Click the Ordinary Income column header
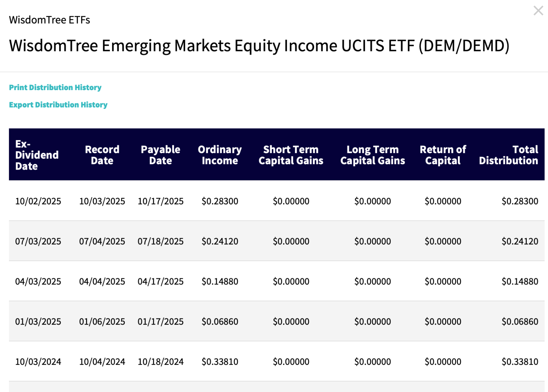 click(x=220, y=155)
